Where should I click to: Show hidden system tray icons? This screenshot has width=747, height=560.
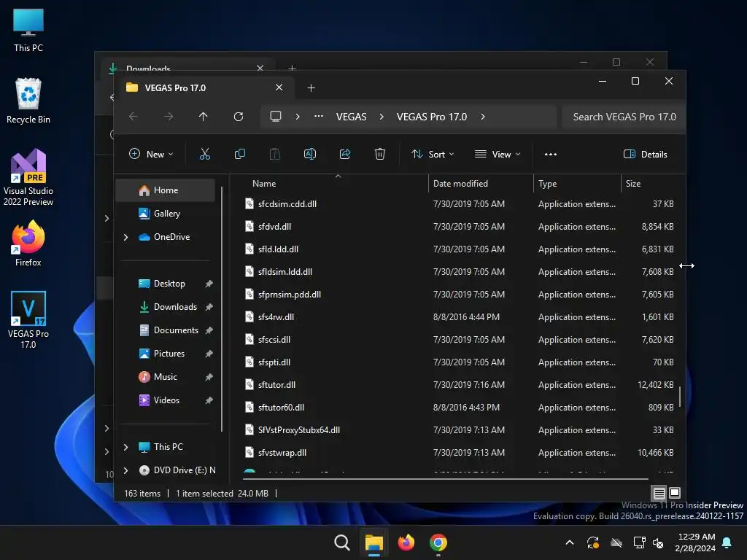569,542
